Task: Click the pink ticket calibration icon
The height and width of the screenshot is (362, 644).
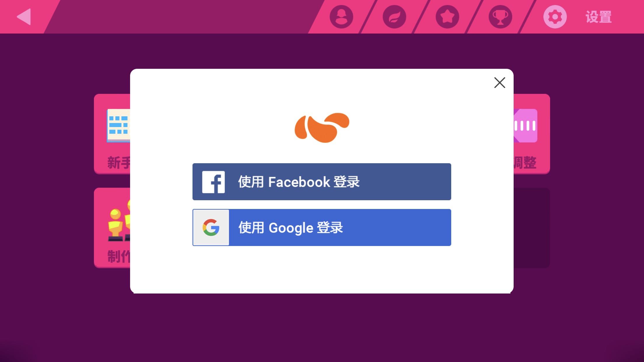Action: tap(525, 126)
